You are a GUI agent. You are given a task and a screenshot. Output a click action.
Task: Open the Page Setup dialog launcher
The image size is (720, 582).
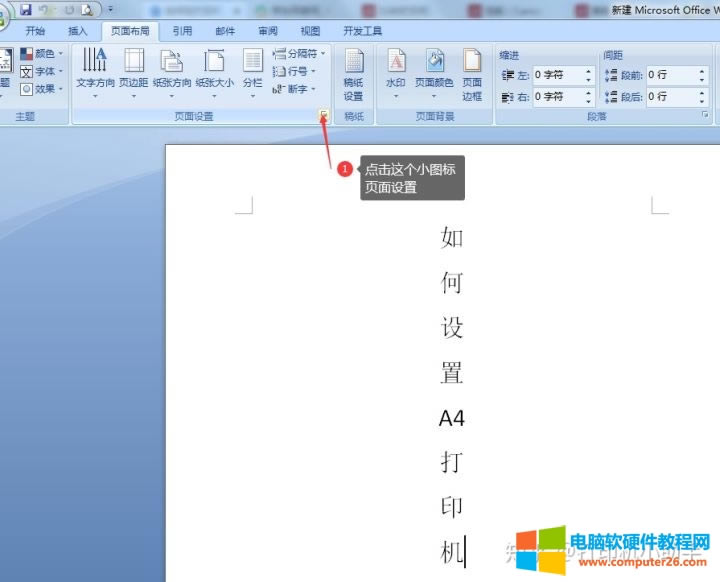(323, 116)
